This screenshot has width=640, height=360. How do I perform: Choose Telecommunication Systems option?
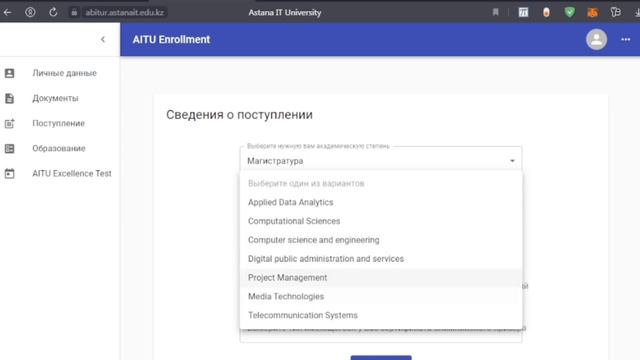(x=380, y=316)
